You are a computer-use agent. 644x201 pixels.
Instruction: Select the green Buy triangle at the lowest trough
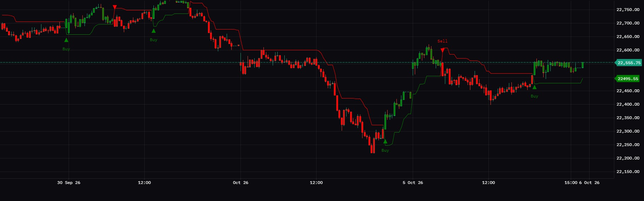point(385,141)
